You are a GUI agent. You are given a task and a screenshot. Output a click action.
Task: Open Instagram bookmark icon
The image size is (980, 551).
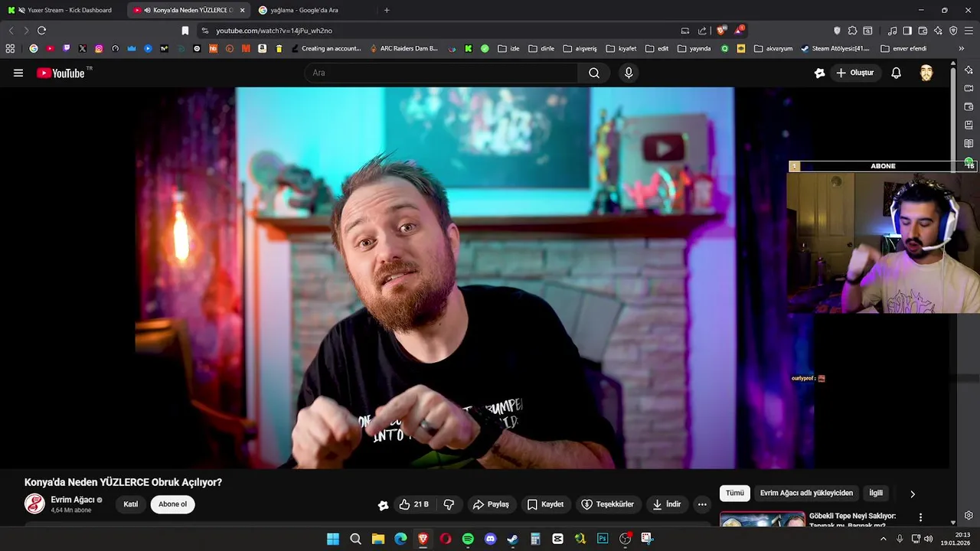[99, 48]
